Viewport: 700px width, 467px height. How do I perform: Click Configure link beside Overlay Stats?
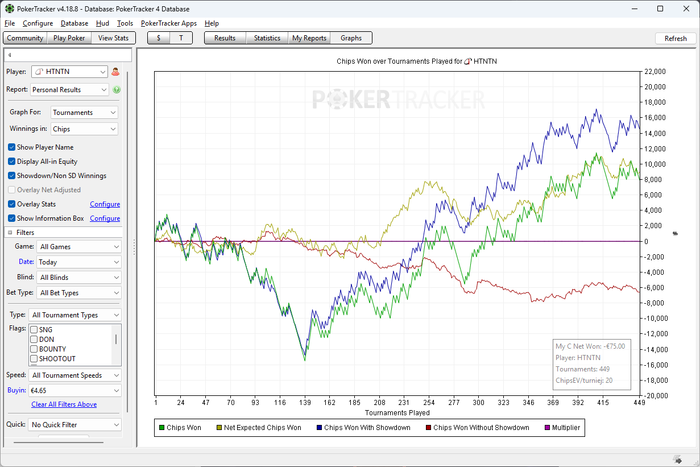[105, 204]
